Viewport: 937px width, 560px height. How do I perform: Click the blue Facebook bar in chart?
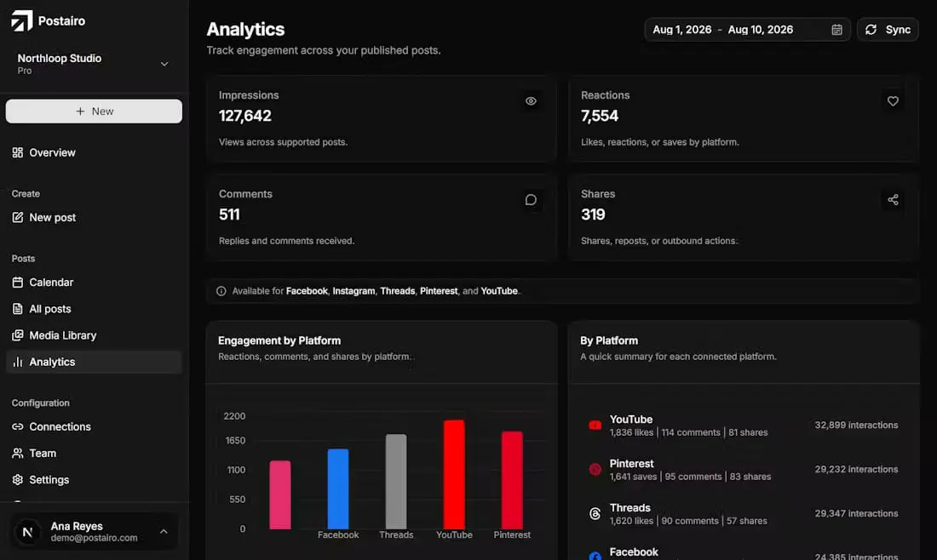pyautogui.click(x=338, y=489)
